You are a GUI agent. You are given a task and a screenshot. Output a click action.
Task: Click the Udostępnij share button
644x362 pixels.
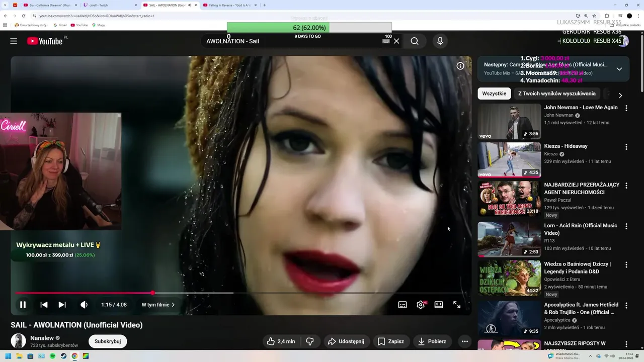point(346,341)
